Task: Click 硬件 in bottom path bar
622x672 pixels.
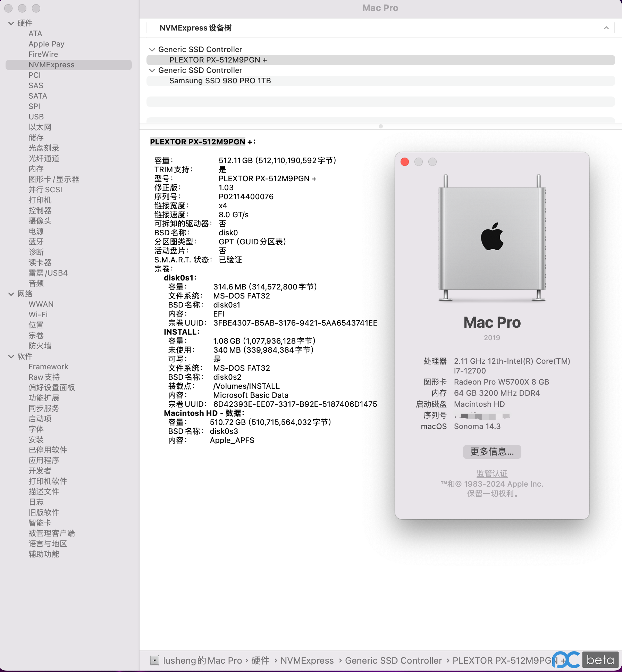Action: (x=260, y=661)
